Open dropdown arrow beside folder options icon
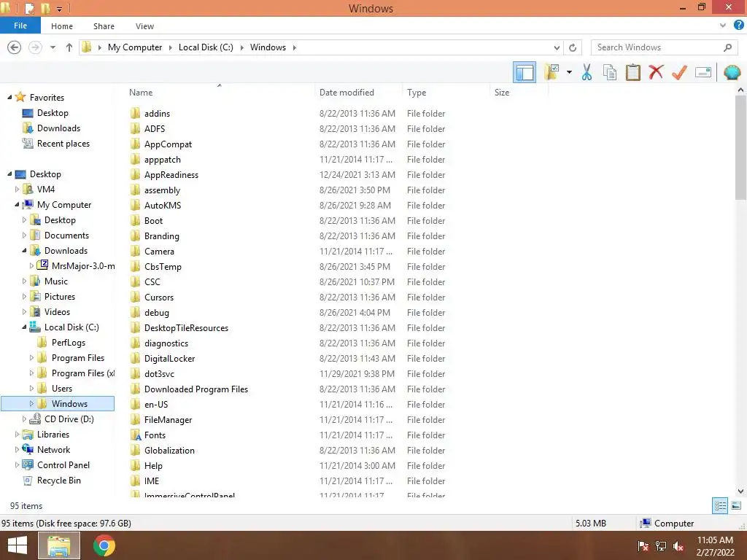The height and width of the screenshot is (560, 747). tap(569, 72)
